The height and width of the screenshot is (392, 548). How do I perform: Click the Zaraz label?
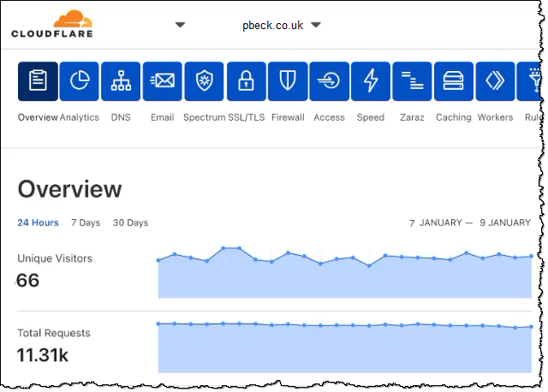tap(413, 117)
